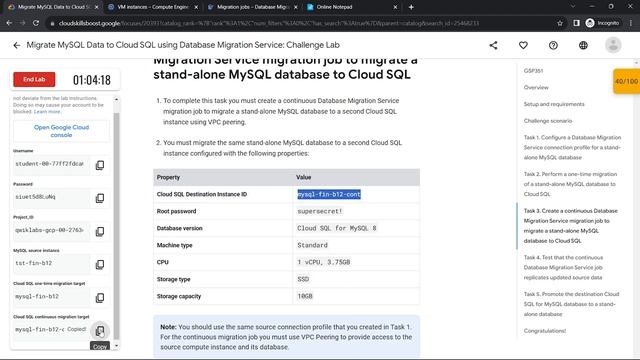
Task: Click the tst-fin-b12 source instance field
Action: (x=51, y=263)
